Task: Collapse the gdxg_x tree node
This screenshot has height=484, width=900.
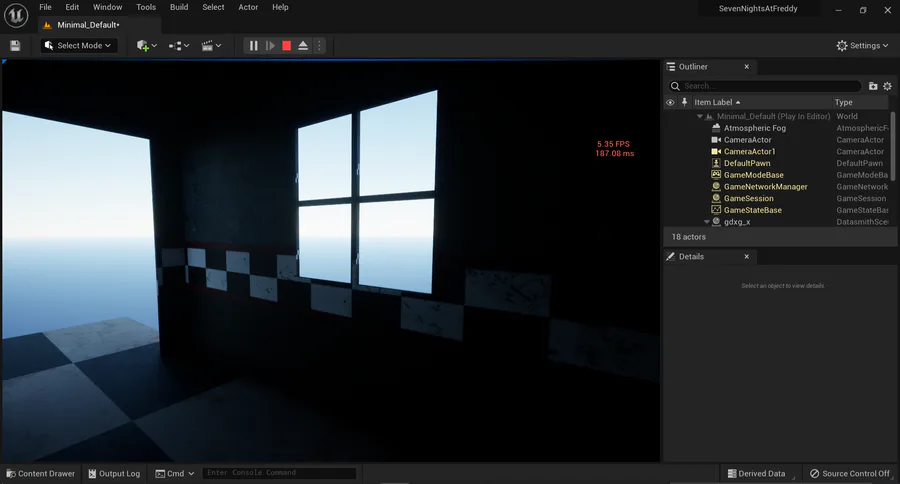Action: [x=707, y=222]
